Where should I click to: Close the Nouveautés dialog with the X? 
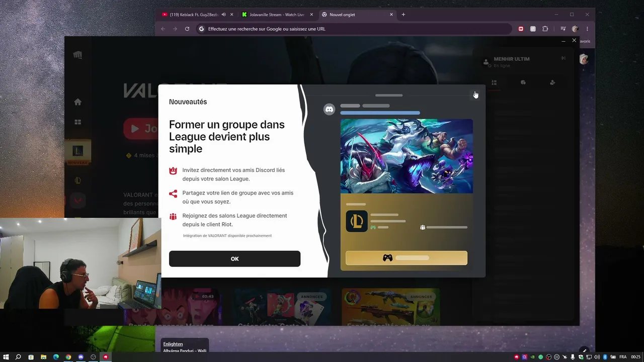475,95
